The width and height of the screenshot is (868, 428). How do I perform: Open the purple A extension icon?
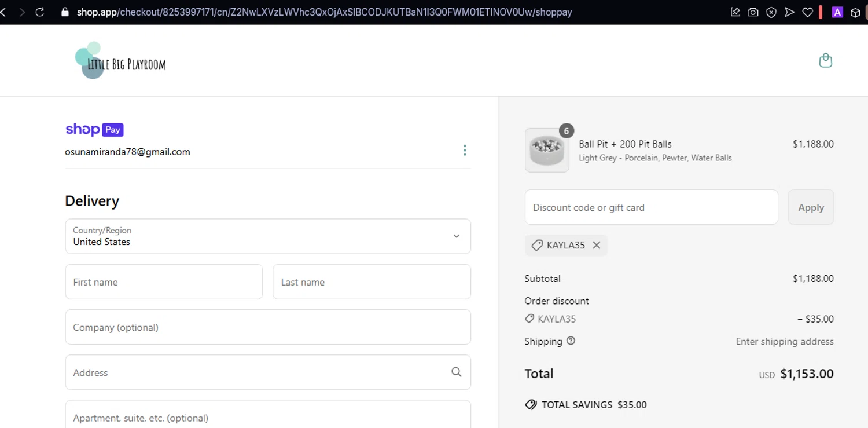pos(837,12)
